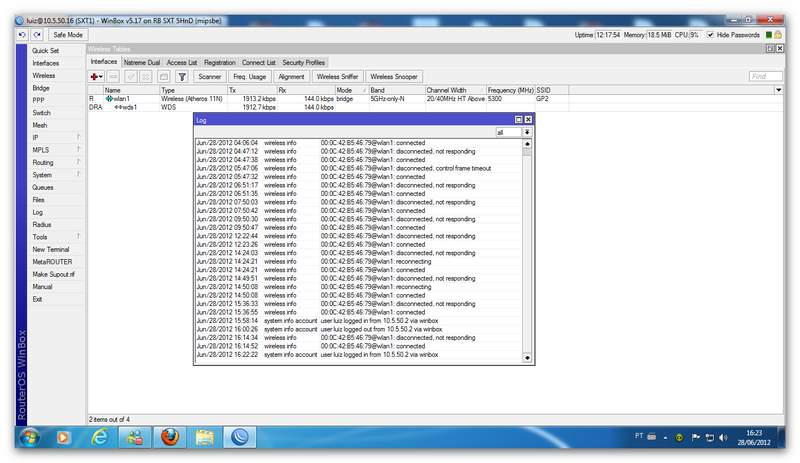Switch to the Nstreme Dual tab
The image size is (800, 463).
click(142, 62)
